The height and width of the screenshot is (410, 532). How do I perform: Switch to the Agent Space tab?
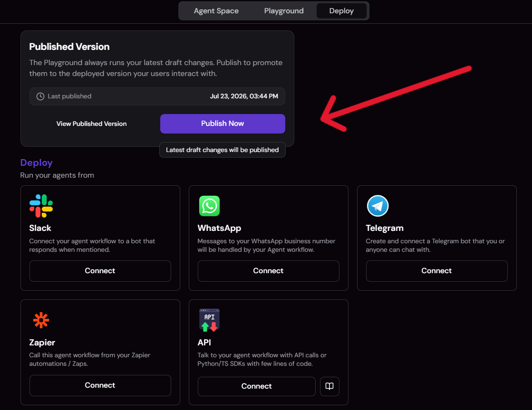(x=216, y=11)
